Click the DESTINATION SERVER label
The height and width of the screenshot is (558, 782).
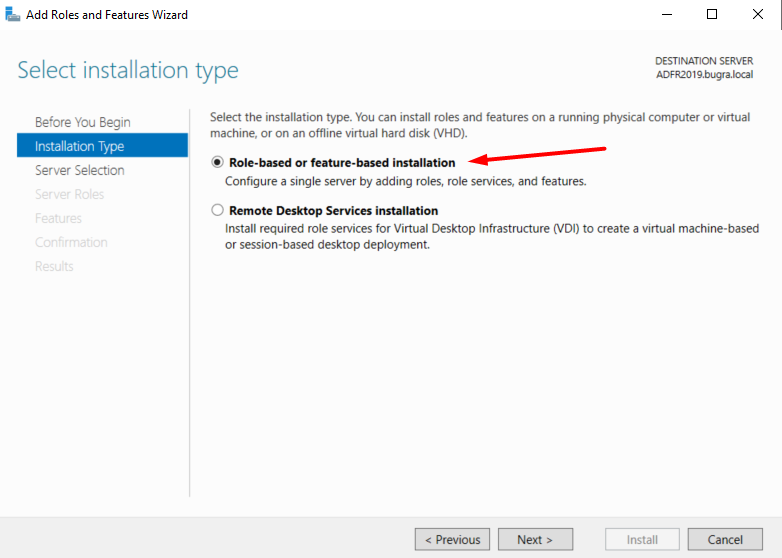(x=704, y=61)
